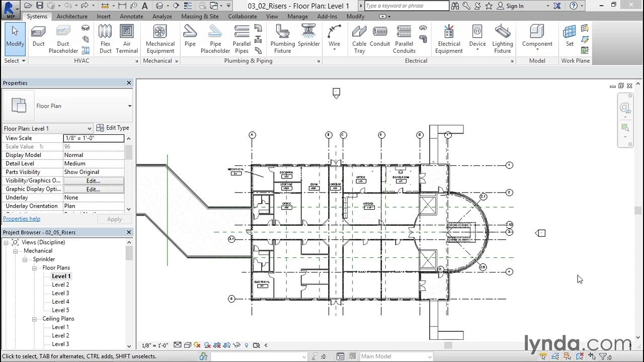Activate the Parallel Pipes tool
This screenshot has width=644, height=362.
242,38
